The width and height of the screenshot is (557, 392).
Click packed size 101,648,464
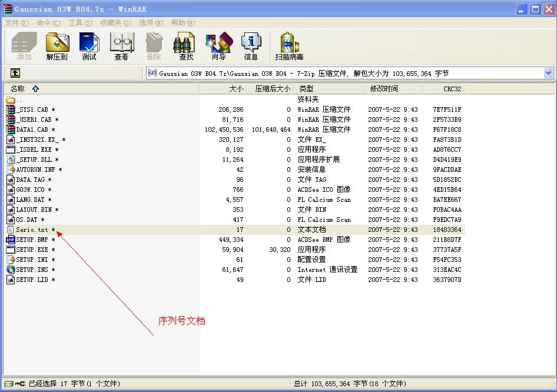271,129
